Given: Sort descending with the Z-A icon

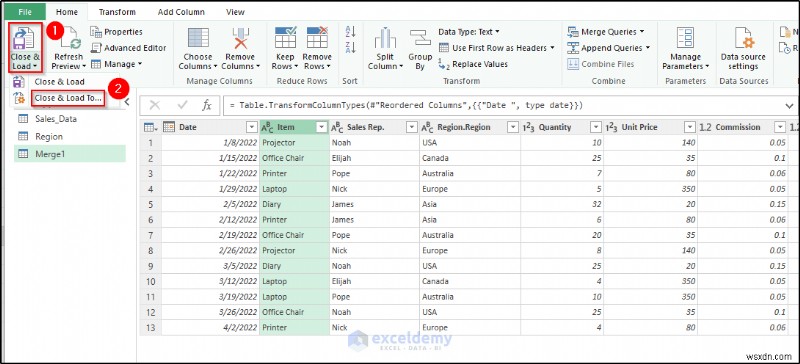Looking at the screenshot, I should tap(350, 47).
